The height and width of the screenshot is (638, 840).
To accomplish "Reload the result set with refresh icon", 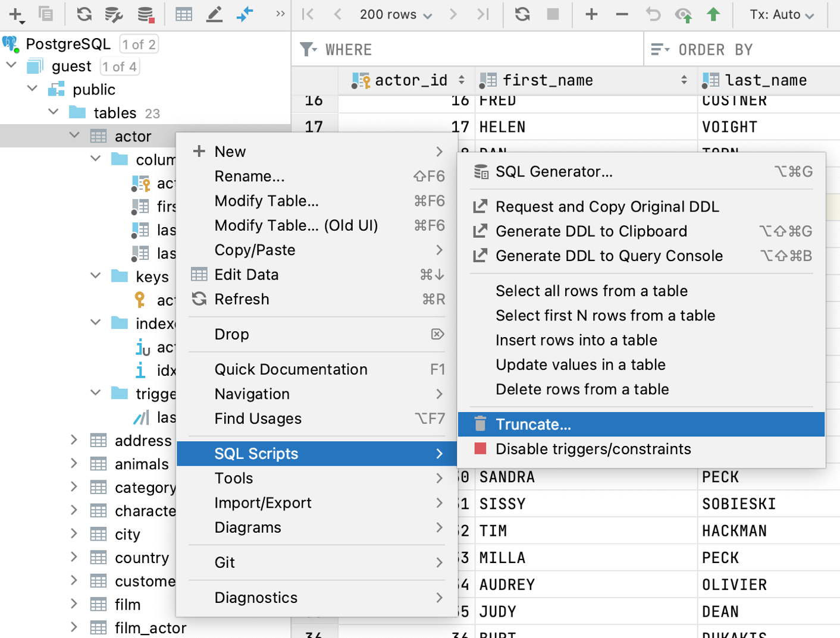I will click(x=522, y=14).
